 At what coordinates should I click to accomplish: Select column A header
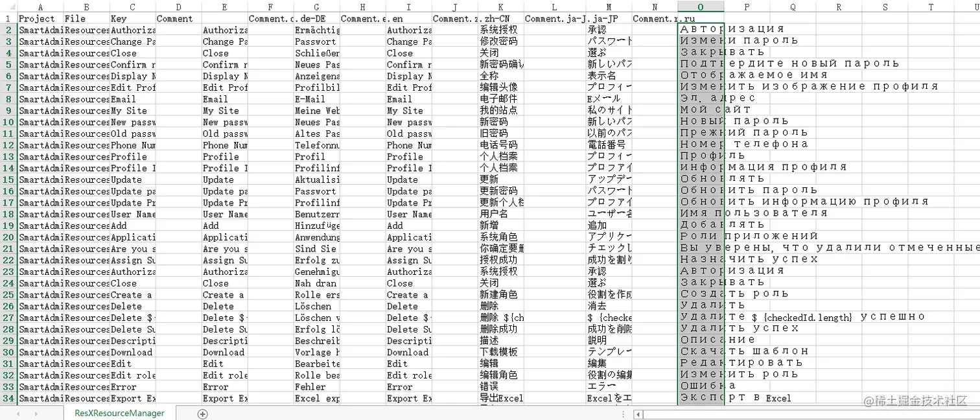pos(40,7)
